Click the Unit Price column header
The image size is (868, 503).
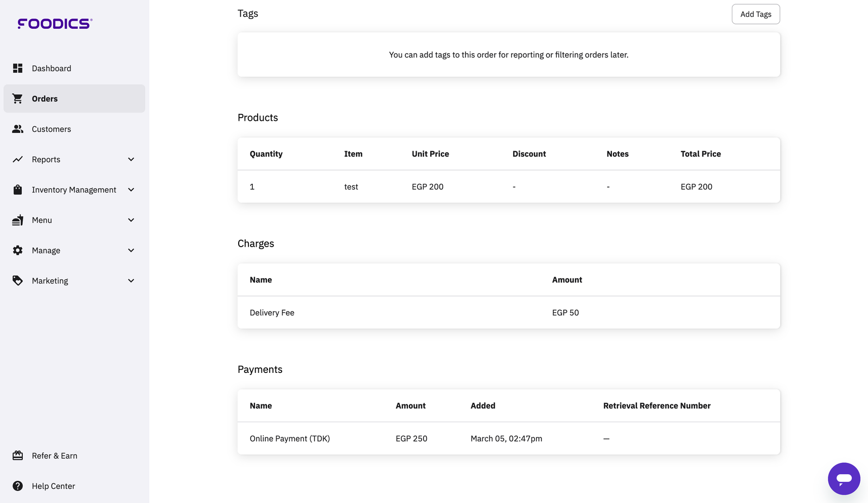pos(430,154)
